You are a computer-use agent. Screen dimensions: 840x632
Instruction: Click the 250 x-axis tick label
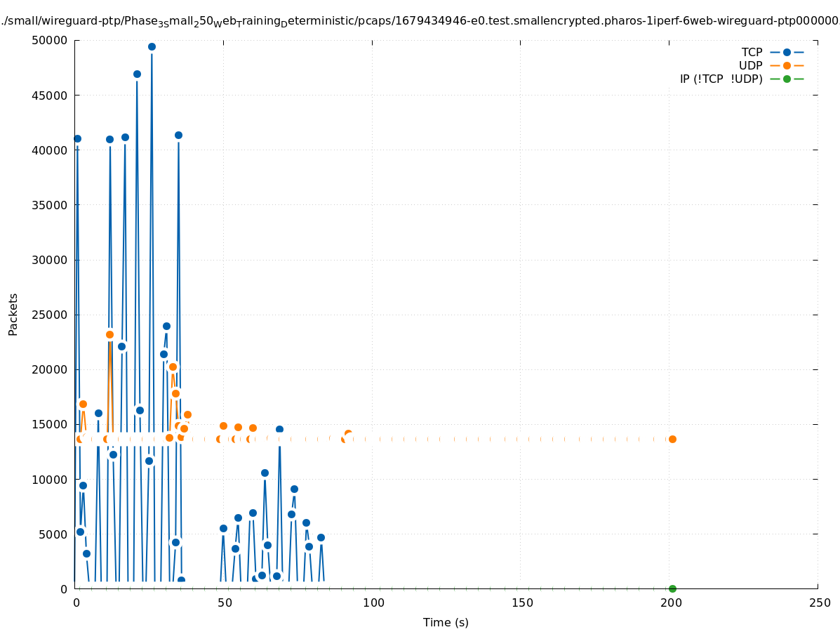[x=819, y=603]
